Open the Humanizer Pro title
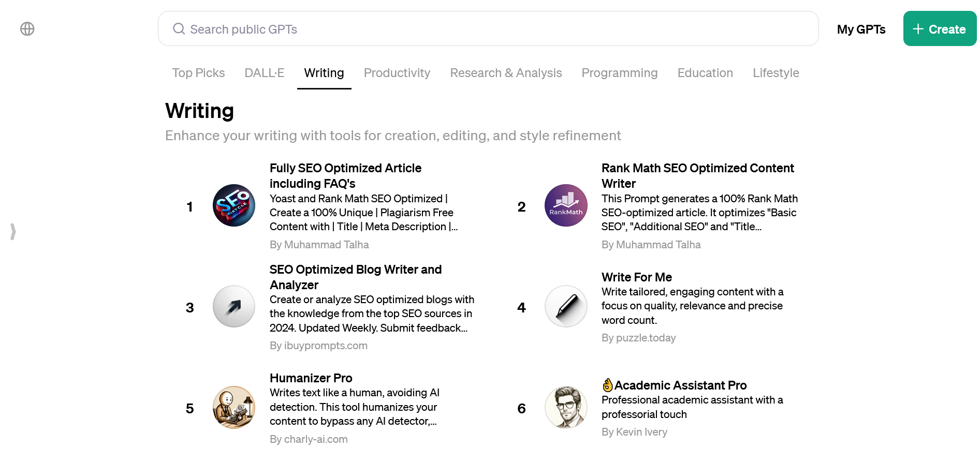 coord(311,378)
